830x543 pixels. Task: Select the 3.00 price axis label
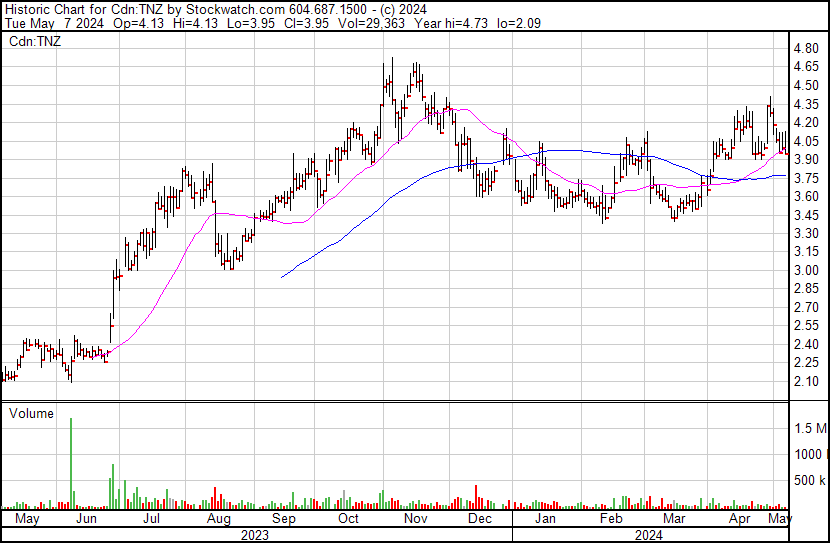(x=805, y=270)
